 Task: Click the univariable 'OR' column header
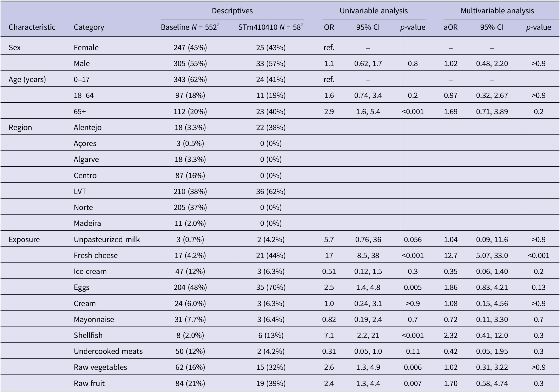pos(329,27)
